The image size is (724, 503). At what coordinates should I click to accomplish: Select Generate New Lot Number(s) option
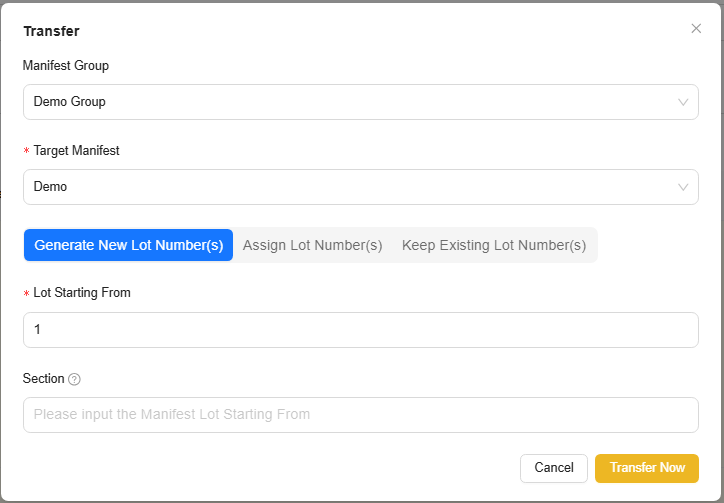(128, 245)
